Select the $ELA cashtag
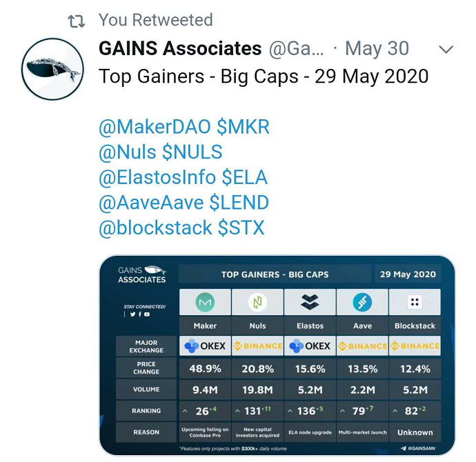476x462 pixels. [x=245, y=177]
